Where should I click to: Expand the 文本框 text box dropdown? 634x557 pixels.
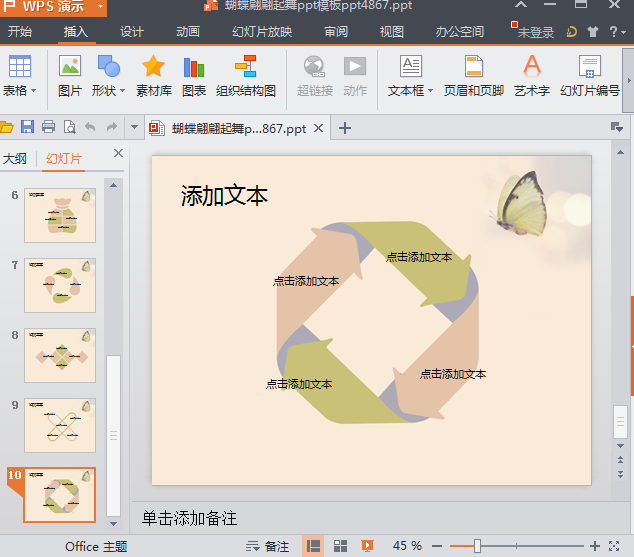pos(430,91)
